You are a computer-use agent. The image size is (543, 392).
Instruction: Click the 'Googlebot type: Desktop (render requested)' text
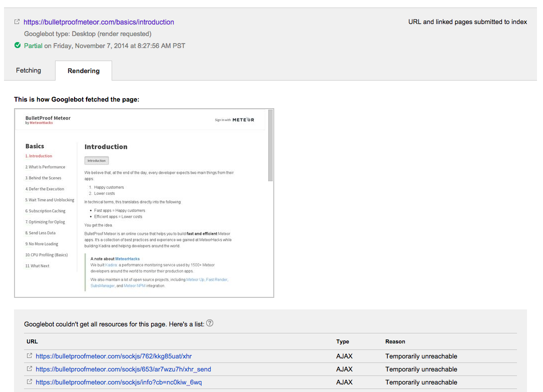(88, 34)
